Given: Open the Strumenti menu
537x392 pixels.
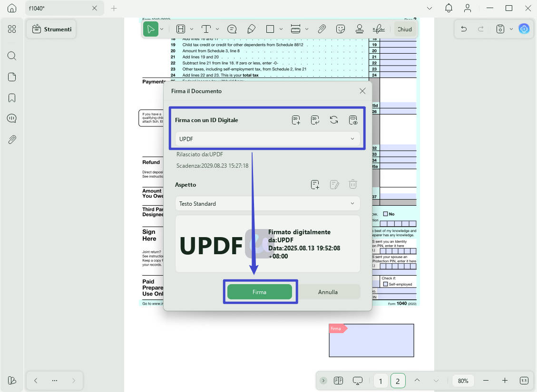Looking at the screenshot, I should click(x=51, y=29).
